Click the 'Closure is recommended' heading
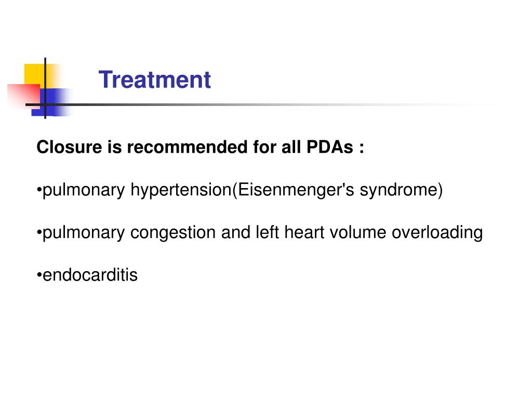The height and width of the screenshot is (399, 532). (x=200, y=148)
